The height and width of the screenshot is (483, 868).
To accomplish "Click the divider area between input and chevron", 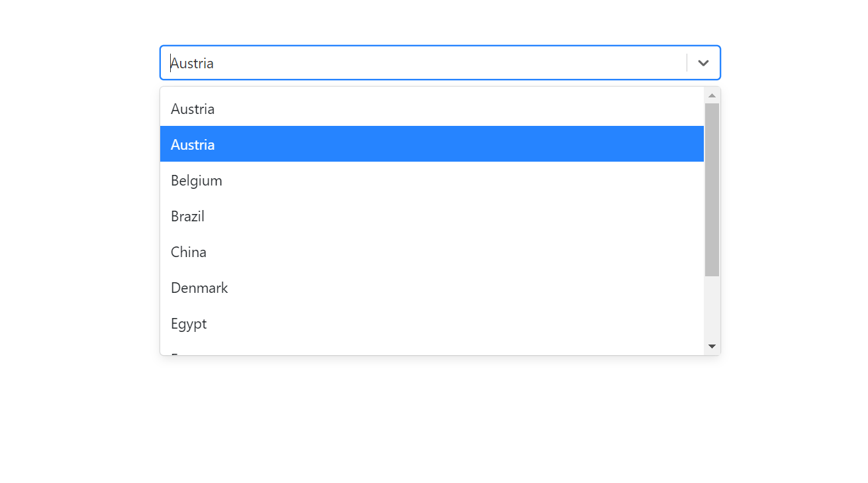I will click(687, 62).
